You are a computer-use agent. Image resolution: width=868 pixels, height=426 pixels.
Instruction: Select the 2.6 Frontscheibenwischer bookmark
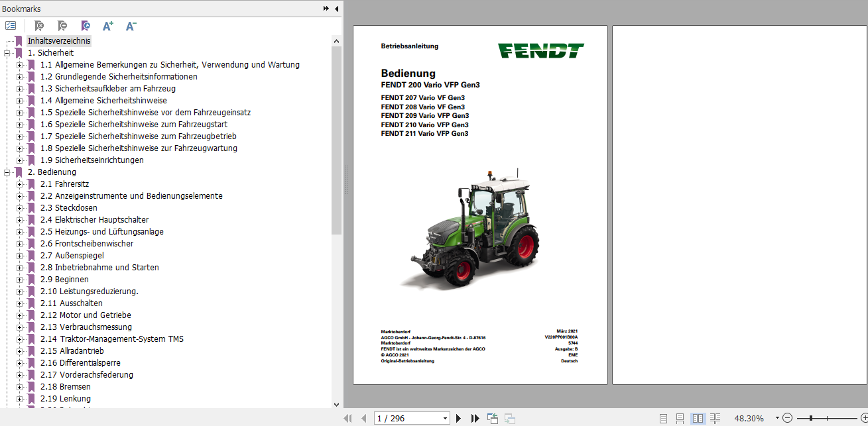(87, 244)
